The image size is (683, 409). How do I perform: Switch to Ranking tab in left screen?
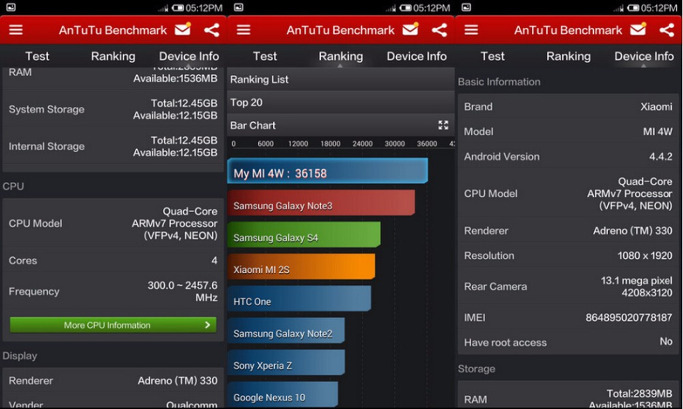113,56
